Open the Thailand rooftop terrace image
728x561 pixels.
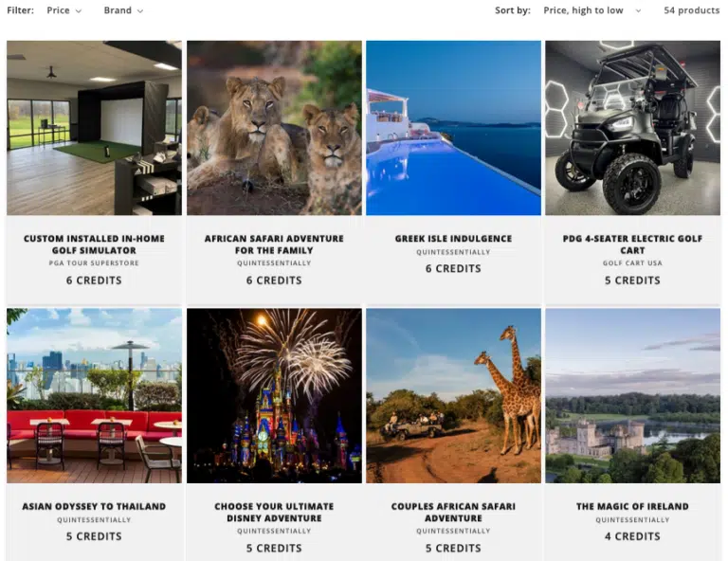[94, 396]
